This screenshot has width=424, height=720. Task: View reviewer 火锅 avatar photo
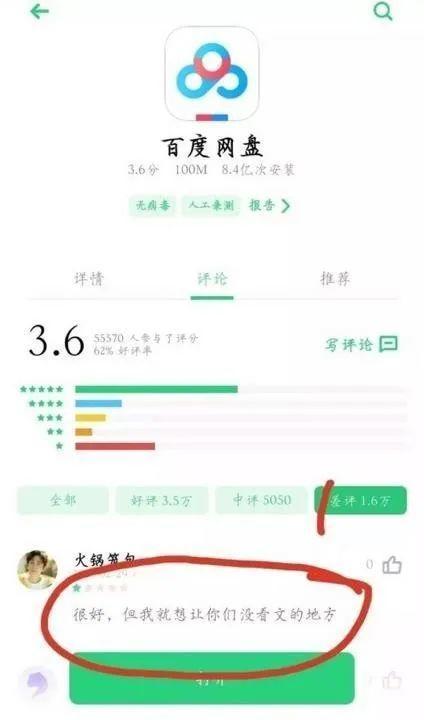coord(38,569)
